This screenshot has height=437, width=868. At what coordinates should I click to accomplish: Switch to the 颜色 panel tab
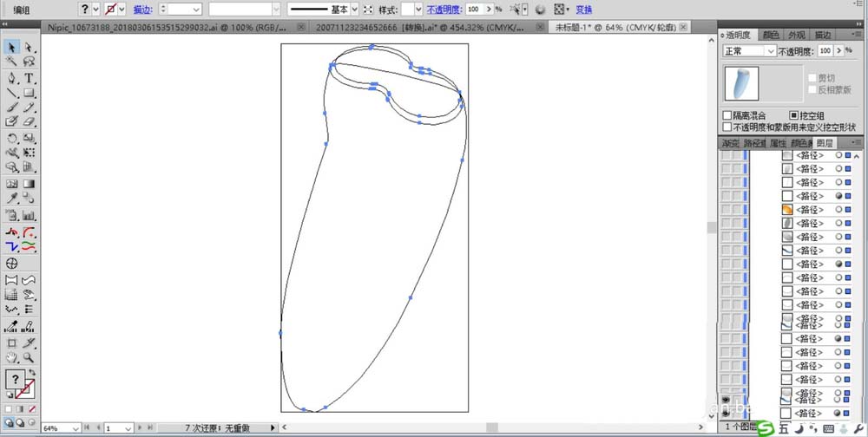pyautogui.click(x=771, y=35)
